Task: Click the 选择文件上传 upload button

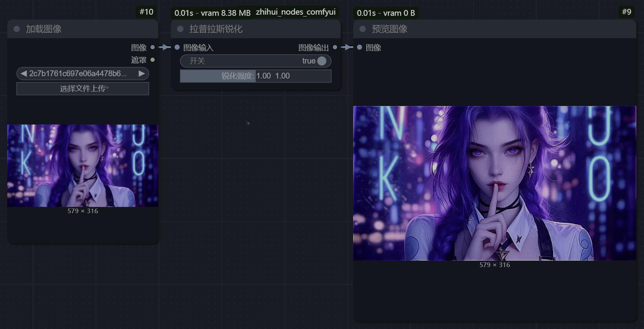Action: pos(83,89)
